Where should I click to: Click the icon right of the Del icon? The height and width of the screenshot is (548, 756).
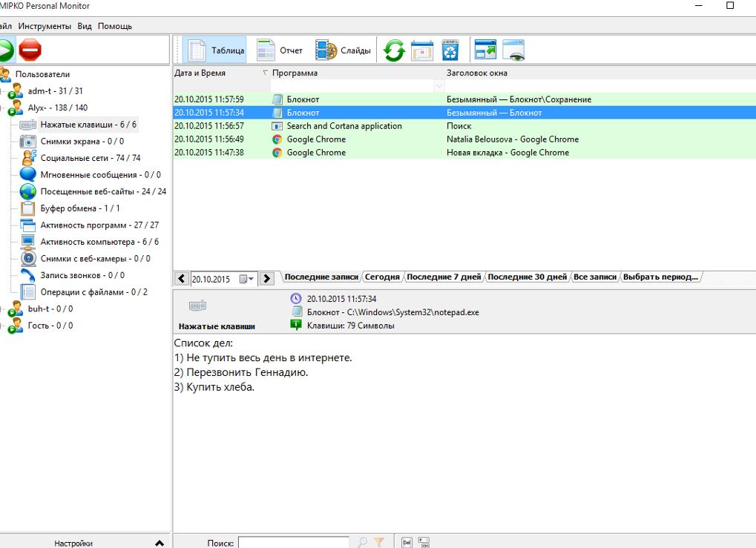click(424, 542)
